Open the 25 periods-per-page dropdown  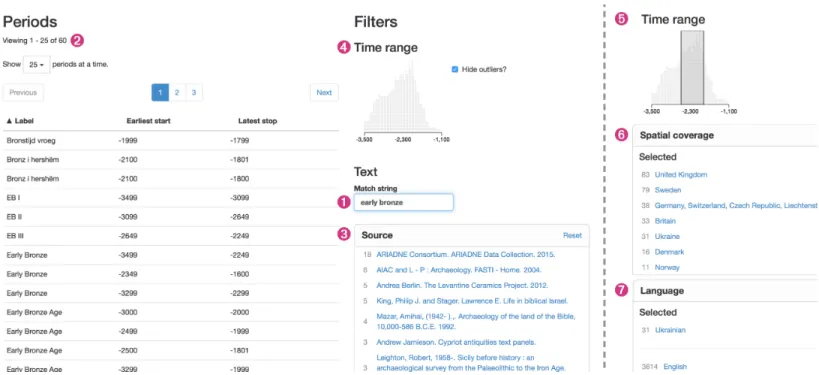pos(37,65)
